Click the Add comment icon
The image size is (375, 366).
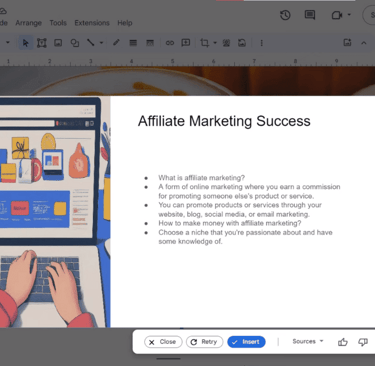185,42
